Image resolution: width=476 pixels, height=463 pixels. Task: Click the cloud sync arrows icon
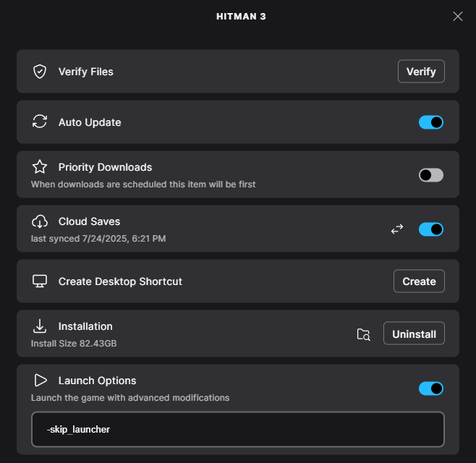(x=396, y=229)
